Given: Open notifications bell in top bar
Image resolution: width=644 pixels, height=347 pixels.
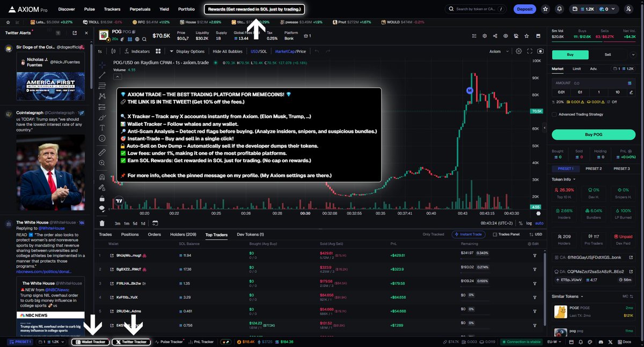Looking at the screenshot, I should 560,9.
